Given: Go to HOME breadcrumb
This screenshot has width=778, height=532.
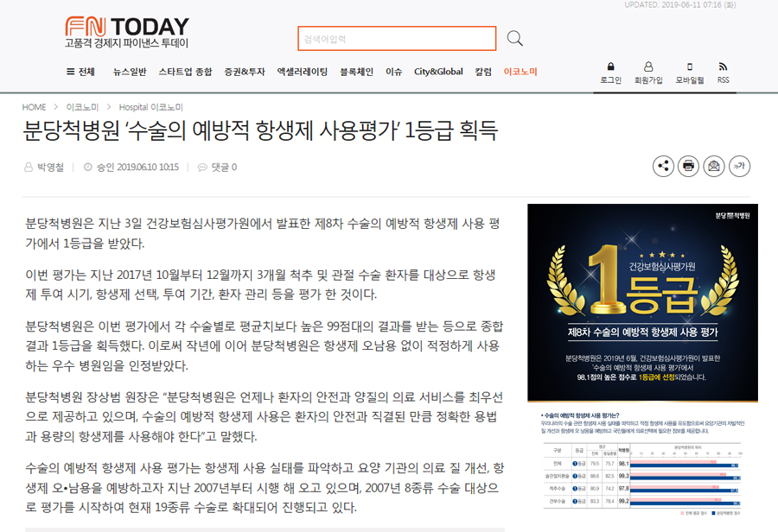Looking at the screenshot, I should click(x=34, y=107).
